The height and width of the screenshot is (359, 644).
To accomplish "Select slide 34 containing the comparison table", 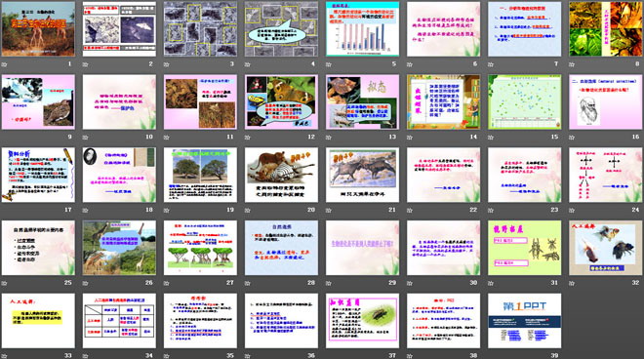I will click(119, 320).
